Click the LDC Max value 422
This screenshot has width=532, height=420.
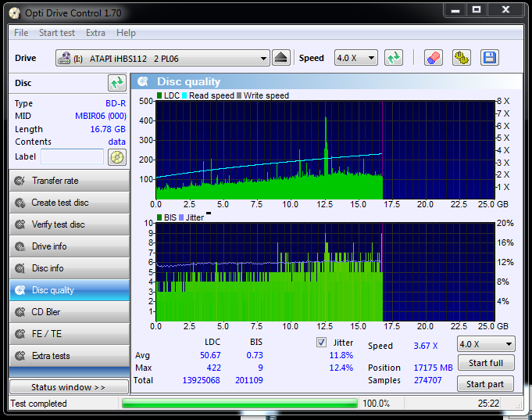click(214, 368)
